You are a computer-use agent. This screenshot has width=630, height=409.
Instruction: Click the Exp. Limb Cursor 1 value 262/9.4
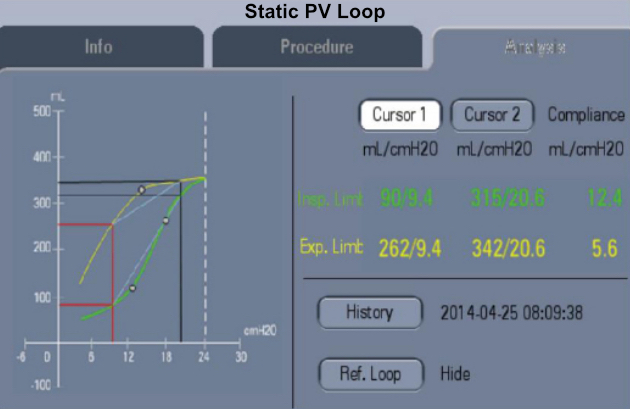(405, 247)
